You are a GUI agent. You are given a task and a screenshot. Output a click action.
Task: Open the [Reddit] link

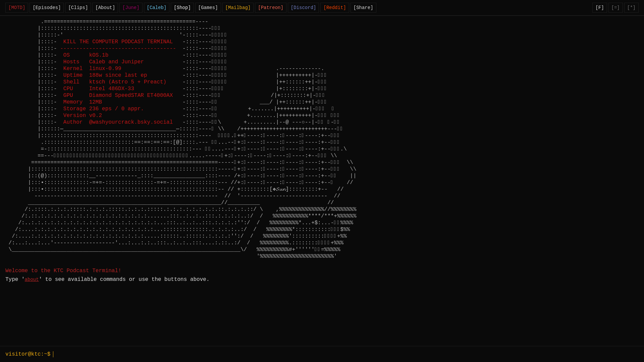tap(335, 8)
